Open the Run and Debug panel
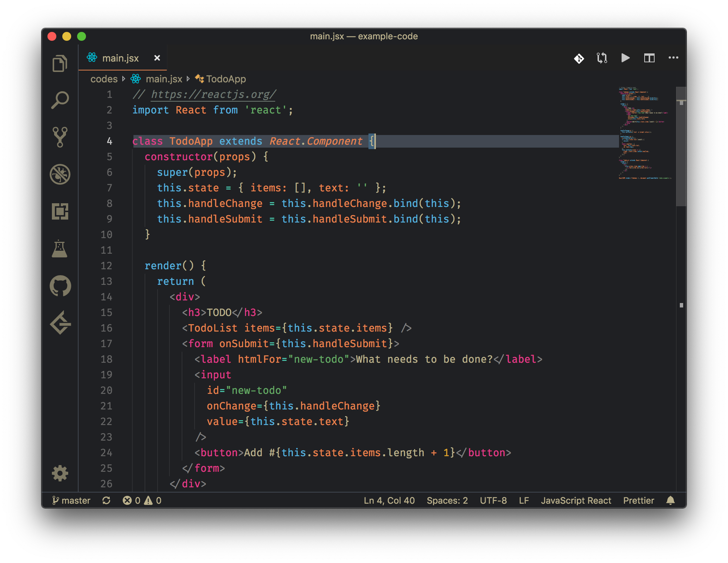The height and width of the screenshot is (563, 728). [x=60, y=174]
